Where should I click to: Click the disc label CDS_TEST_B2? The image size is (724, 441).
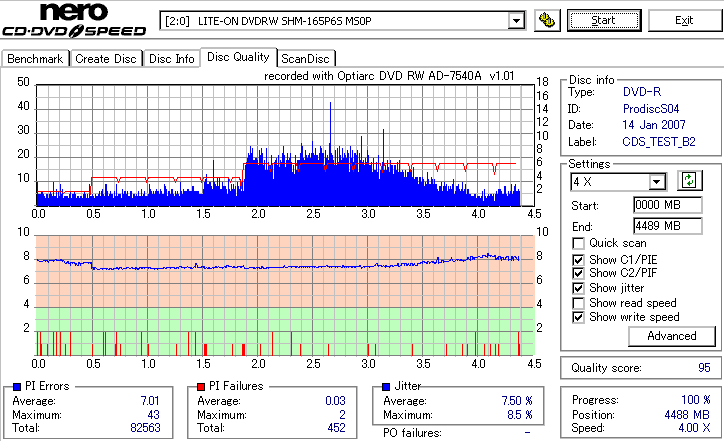659,142
